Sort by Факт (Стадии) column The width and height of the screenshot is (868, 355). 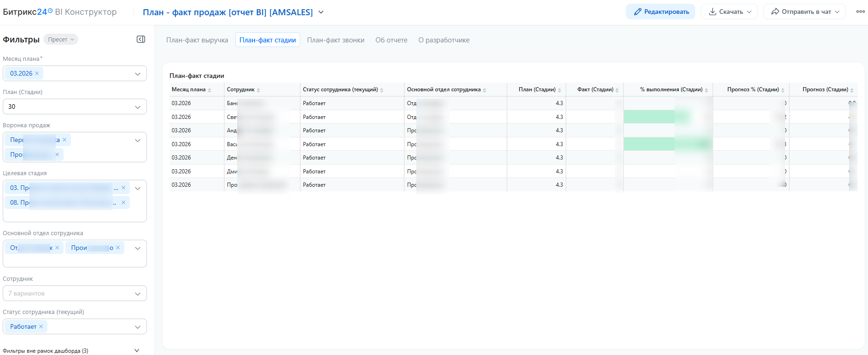595,89
